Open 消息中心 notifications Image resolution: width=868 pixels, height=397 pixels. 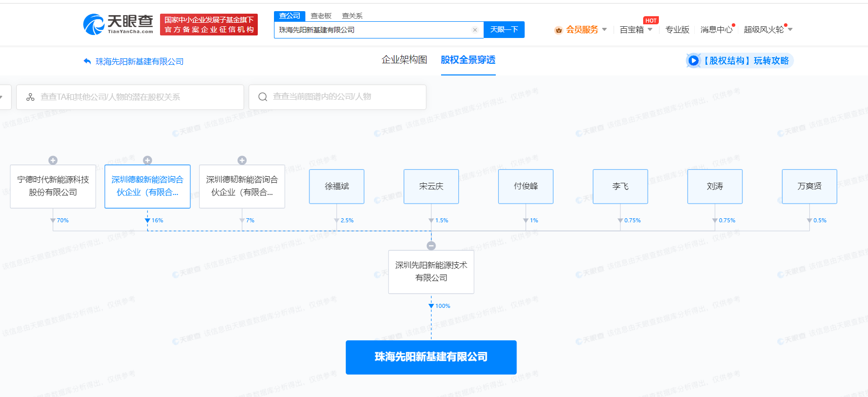(716, 30)
